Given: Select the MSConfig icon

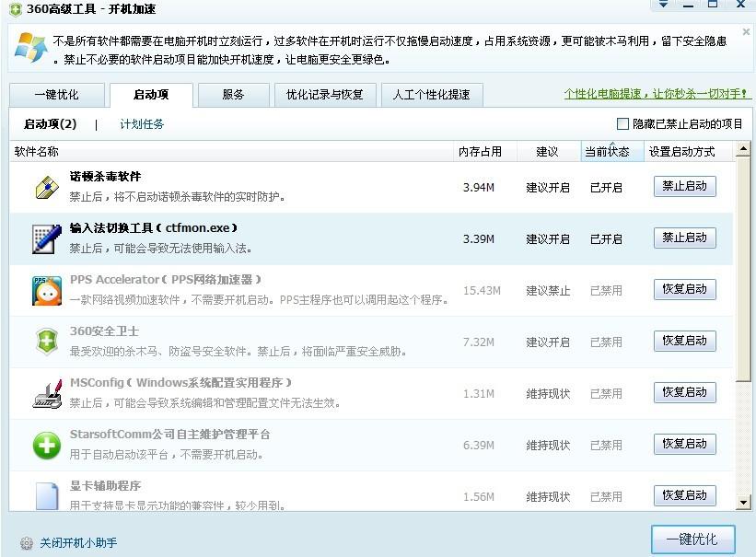Looking at the screenshot, I should click(47, 394).
